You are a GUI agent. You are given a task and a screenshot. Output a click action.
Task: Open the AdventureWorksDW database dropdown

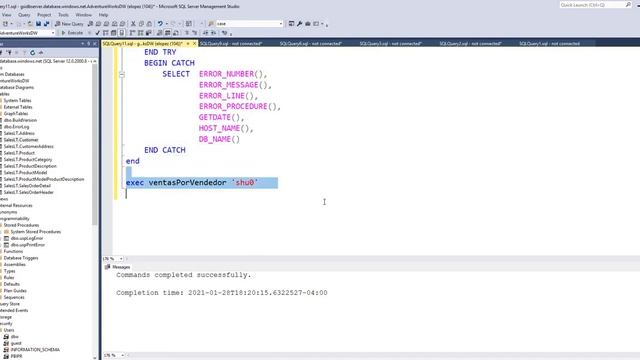click(53, 33)
